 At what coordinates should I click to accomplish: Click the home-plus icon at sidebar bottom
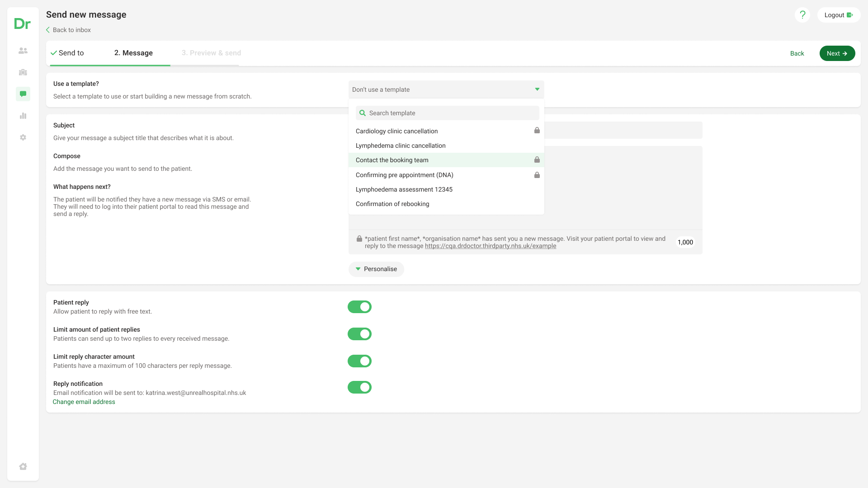tap(23, 466)
